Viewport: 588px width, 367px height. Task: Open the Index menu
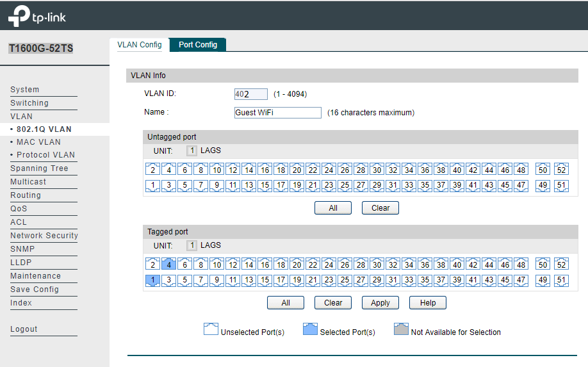[21, 304]
